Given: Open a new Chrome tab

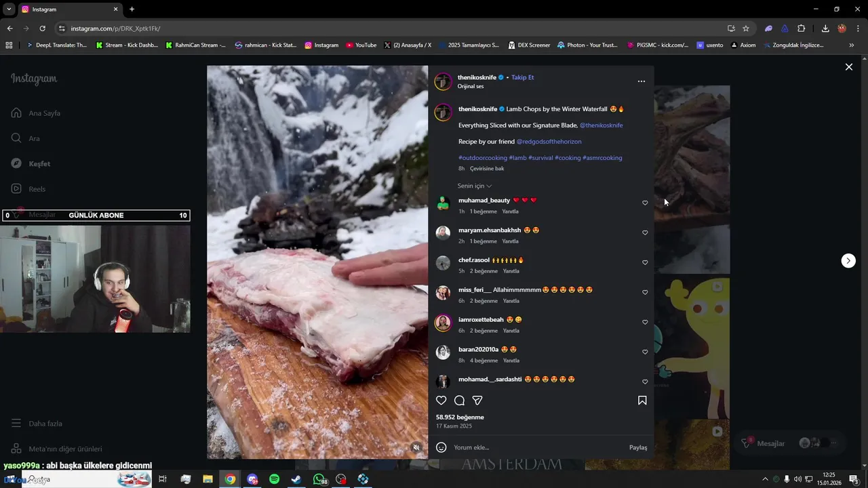Looking at the screenshot, I should coord(132,9).
